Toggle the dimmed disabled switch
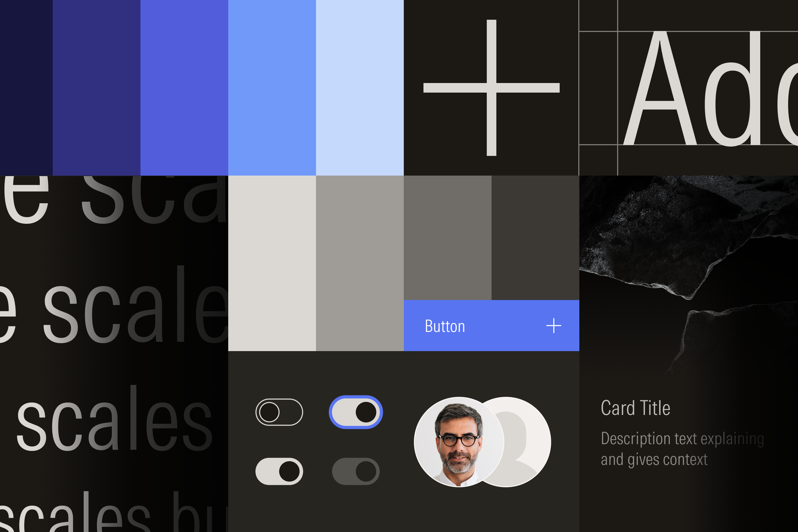Image resolution: width=798 pixels, height=532 pixels. click(356, 471)
